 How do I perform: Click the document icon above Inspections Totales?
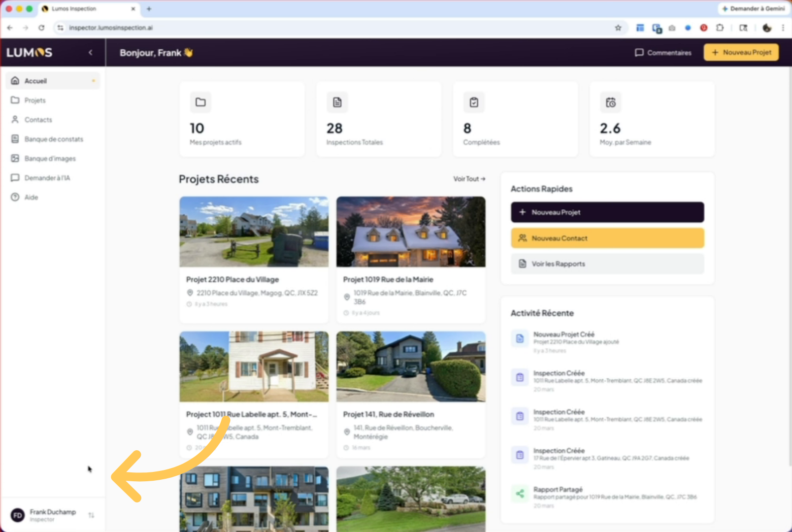point(337,102)
